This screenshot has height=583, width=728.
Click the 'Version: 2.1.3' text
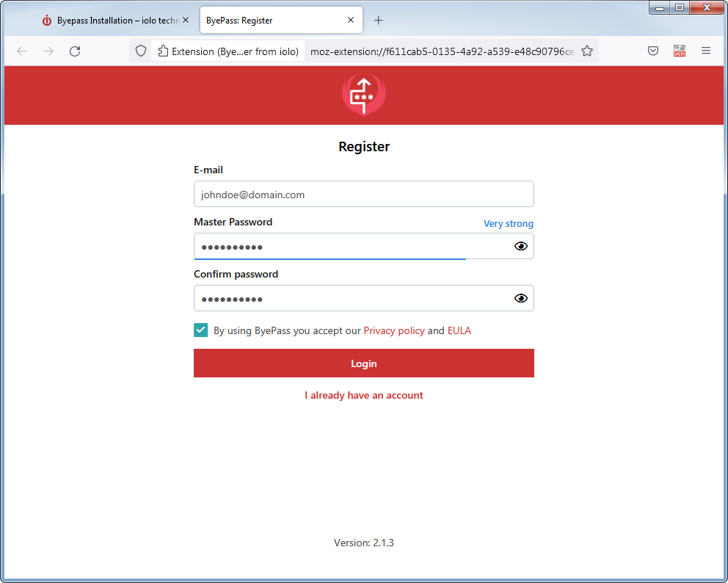point(363,543)
